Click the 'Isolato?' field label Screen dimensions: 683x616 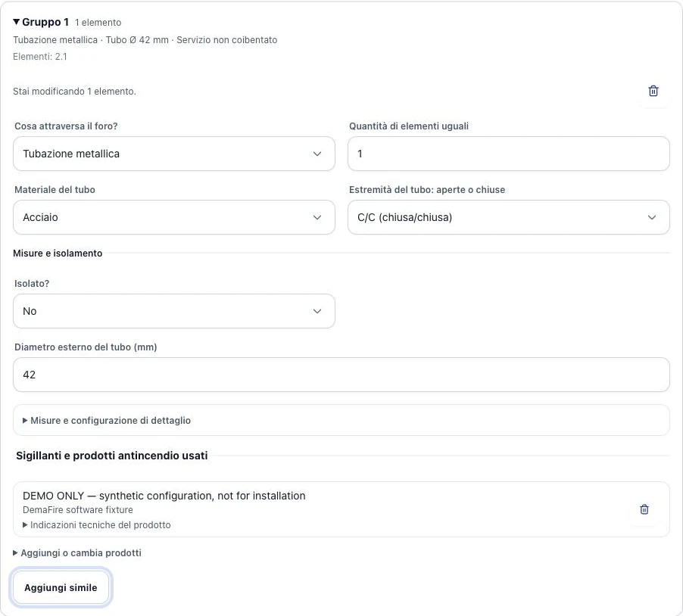[x=32, y=284]
